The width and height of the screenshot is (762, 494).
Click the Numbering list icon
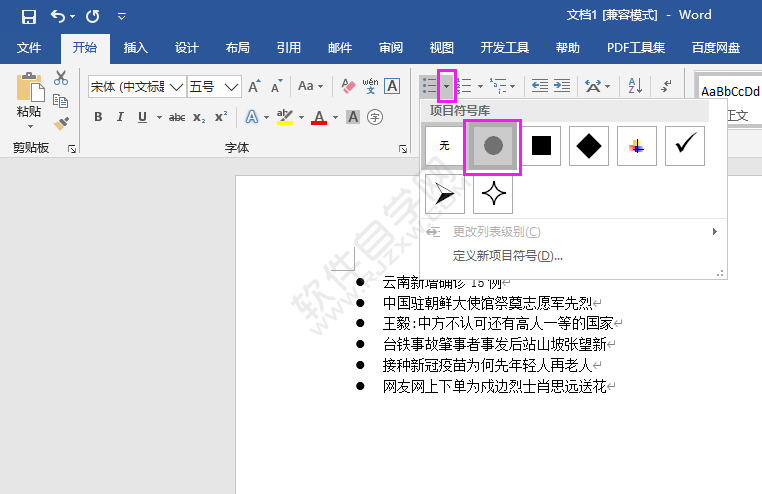[465, 86]
